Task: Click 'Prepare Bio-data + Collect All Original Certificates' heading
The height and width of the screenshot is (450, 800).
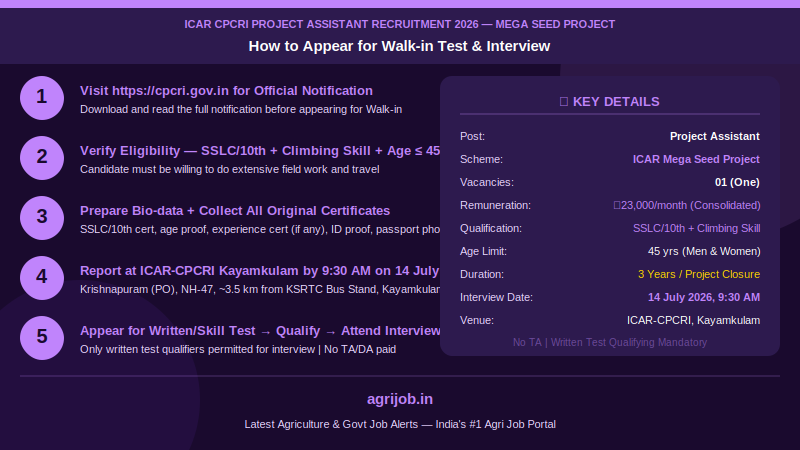Action: 235,211
